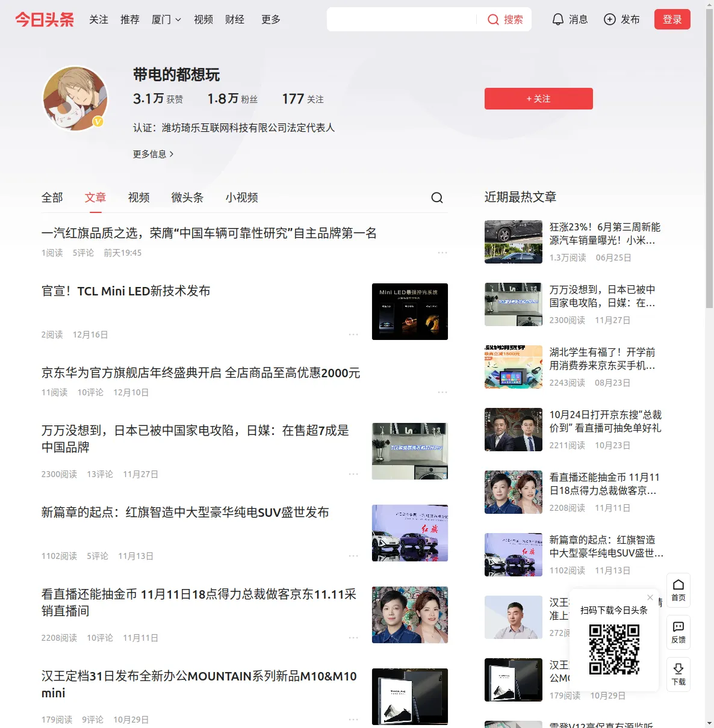
Task: Click the 177 关注 following count
Action: click(x=303, y=99)
